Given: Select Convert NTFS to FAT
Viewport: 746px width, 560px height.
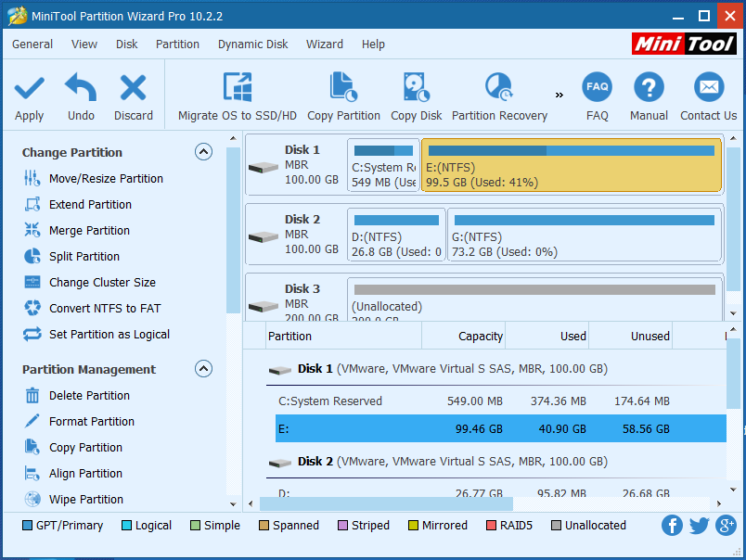Looking at the screenshot, I should pos(92,308).
